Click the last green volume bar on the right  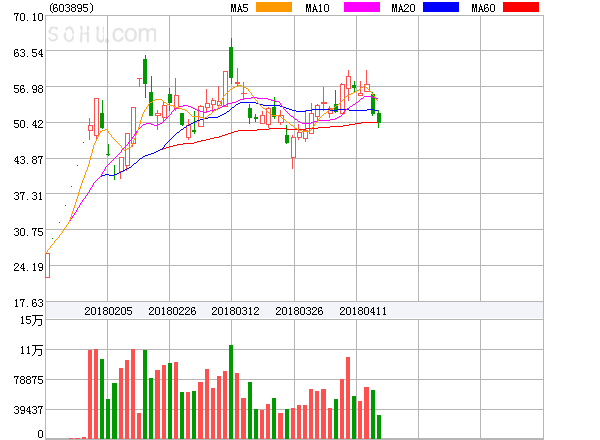click(379, 427)
